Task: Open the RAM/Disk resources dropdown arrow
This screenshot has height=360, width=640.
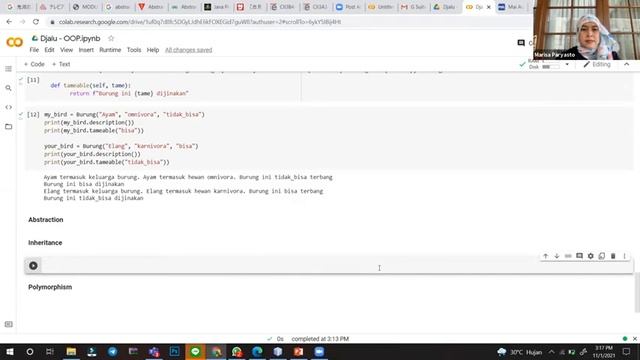Action: click(567, 64)
